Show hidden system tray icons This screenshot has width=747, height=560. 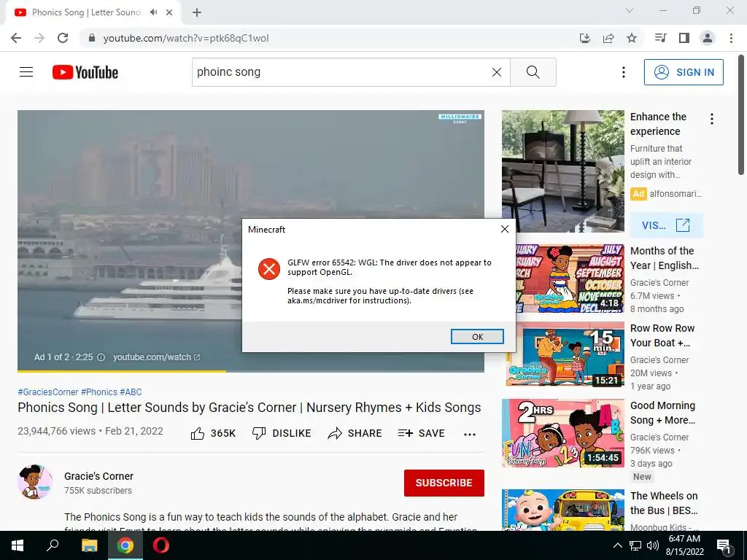click(x=617, y=545)
